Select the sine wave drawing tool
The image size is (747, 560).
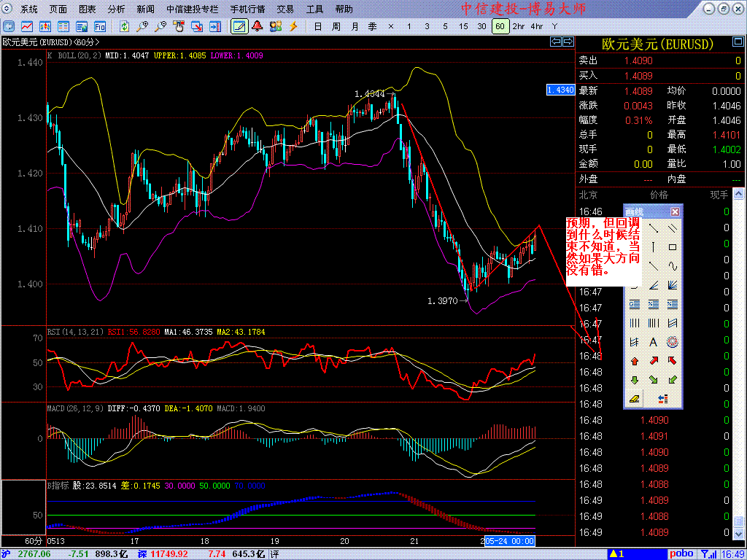tap(672, 265)
